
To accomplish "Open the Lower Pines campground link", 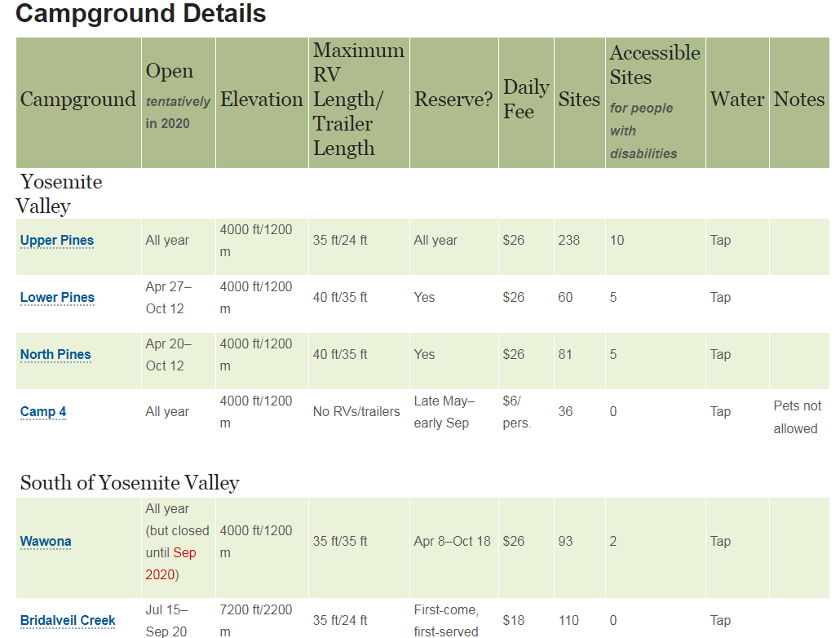I will coord(57,297).
